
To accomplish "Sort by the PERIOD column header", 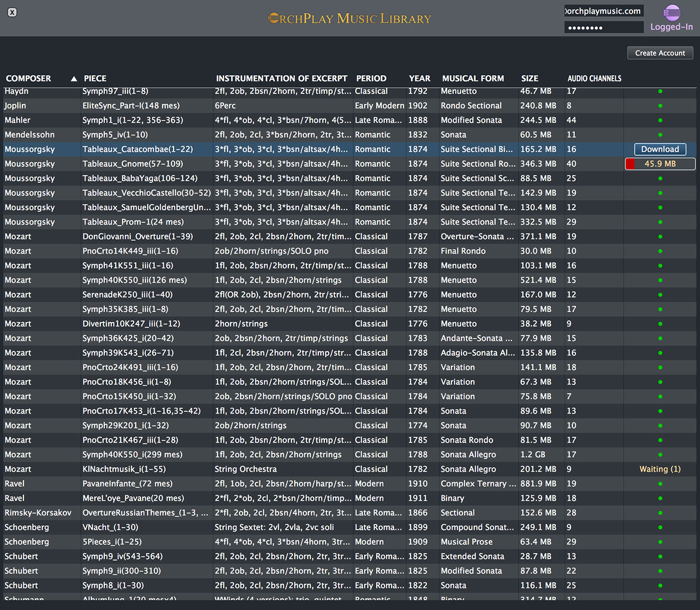I will 371,79.
